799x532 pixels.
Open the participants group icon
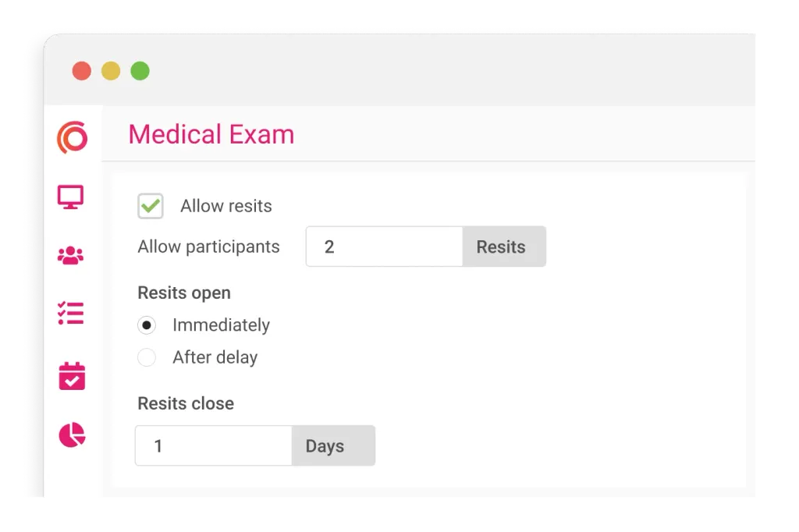click(71, 254)
